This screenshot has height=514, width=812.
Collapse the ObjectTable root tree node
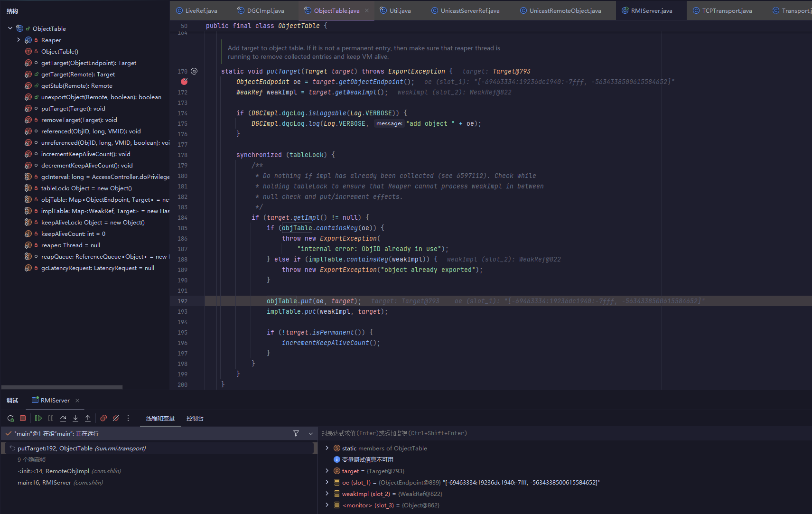click(x=10, y=28)
